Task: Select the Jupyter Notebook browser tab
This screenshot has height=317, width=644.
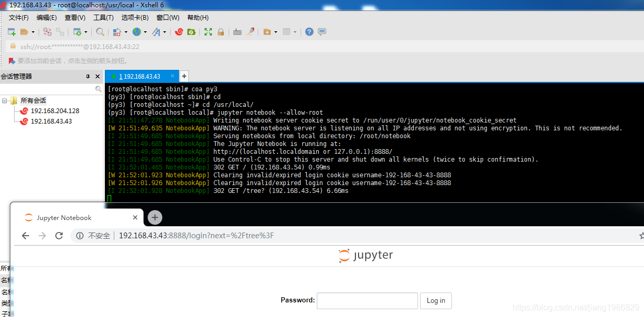Action: click(78, 218)
